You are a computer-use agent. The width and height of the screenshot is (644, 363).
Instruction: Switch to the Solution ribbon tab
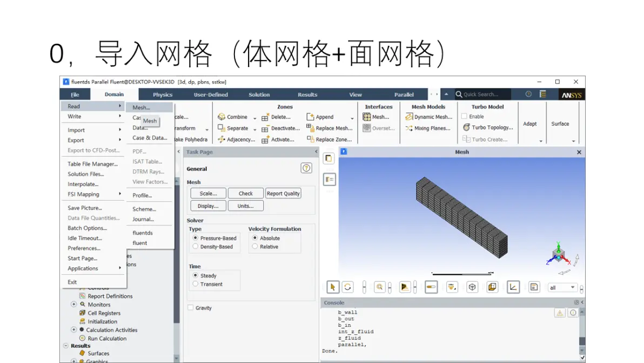coord(259,95)
